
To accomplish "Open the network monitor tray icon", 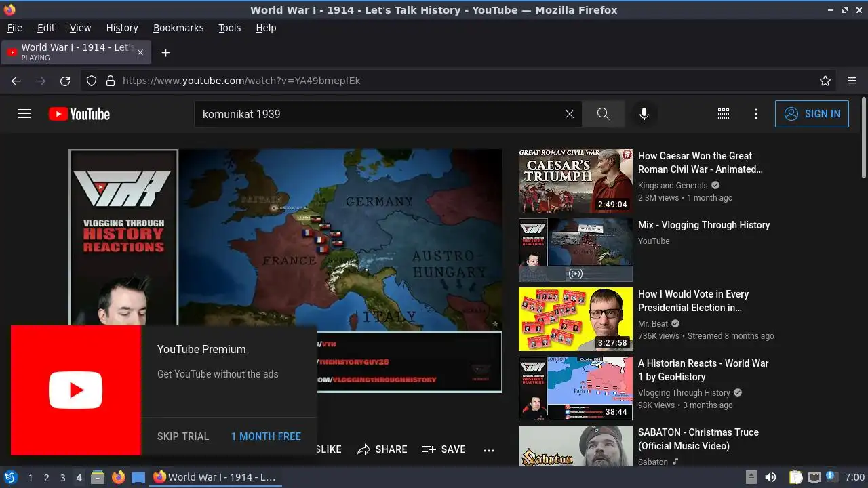I will pyautogui.click(x=814, y=477).
